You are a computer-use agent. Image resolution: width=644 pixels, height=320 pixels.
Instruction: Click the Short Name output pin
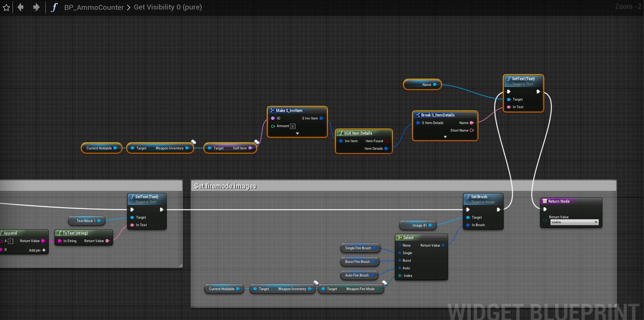pos(472,130)
